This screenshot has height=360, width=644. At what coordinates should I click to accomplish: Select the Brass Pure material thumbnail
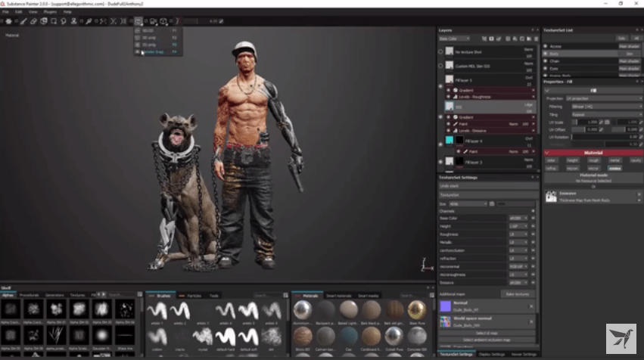416,310
